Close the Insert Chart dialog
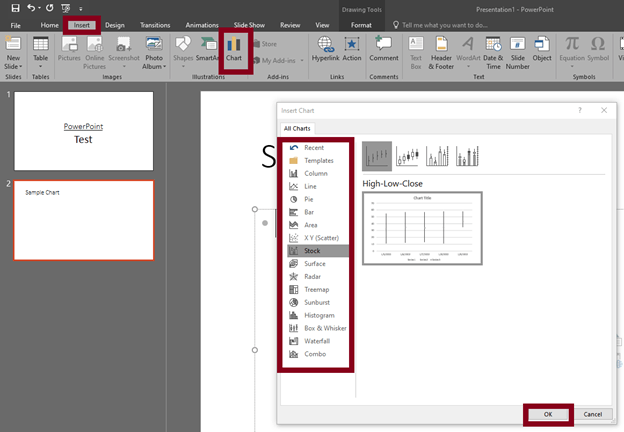 click(604, 110)
